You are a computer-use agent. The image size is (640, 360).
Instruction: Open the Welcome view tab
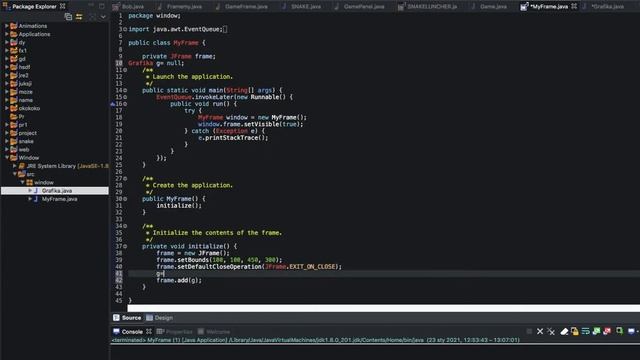coord(214,331)
